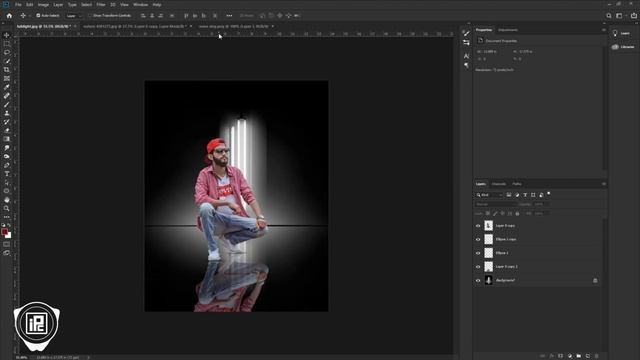Filter layers by type (T) icon
The width and height of the screenshot is (640, 360).
tap(525, 195)
